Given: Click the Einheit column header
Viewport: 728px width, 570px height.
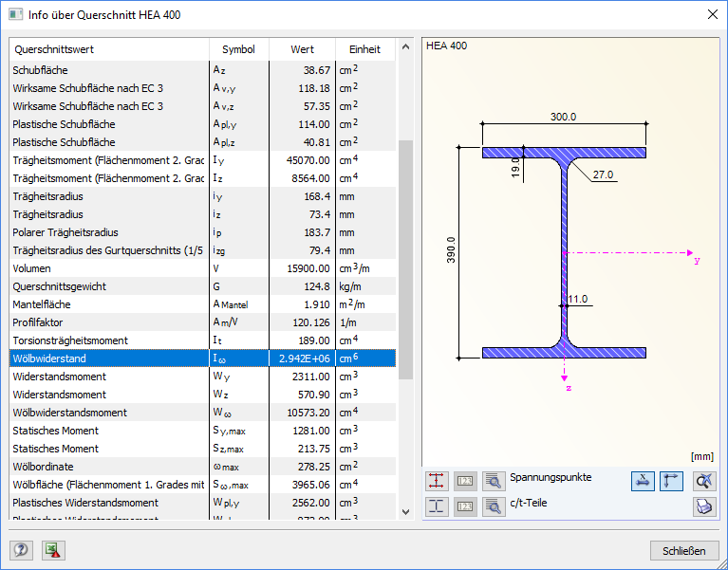Looking at the screenshot, I should (x=364, y=49).
